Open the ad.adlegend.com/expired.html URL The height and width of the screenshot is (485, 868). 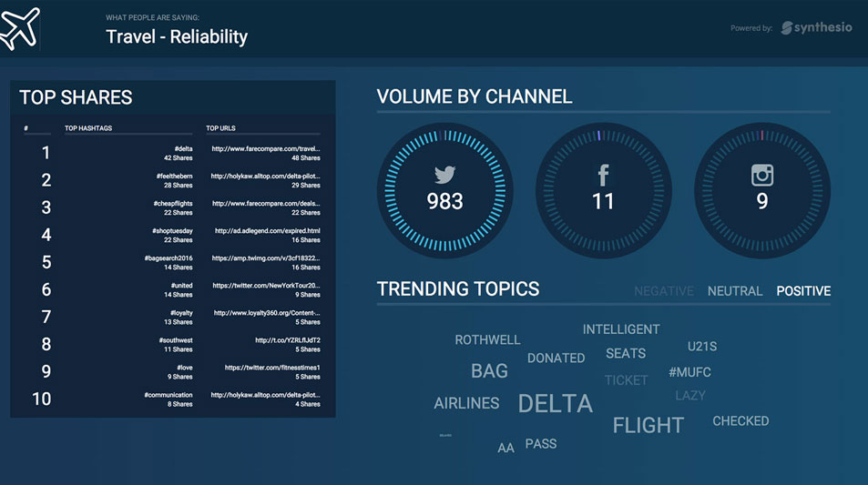tap(268, 230)
